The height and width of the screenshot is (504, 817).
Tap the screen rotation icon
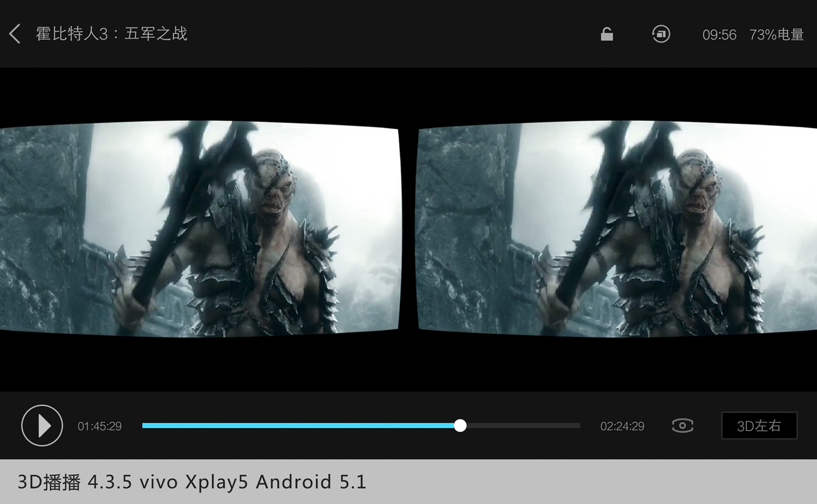click(x=661, y=34)
